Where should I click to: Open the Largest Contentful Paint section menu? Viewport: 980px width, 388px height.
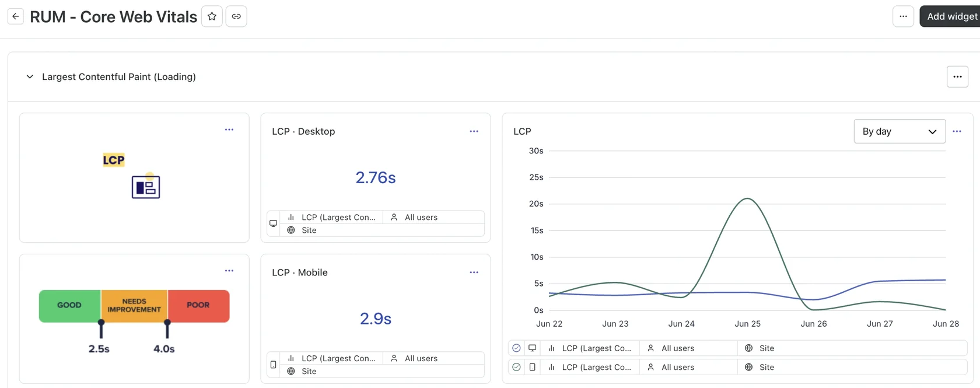[x=957, y=76]
